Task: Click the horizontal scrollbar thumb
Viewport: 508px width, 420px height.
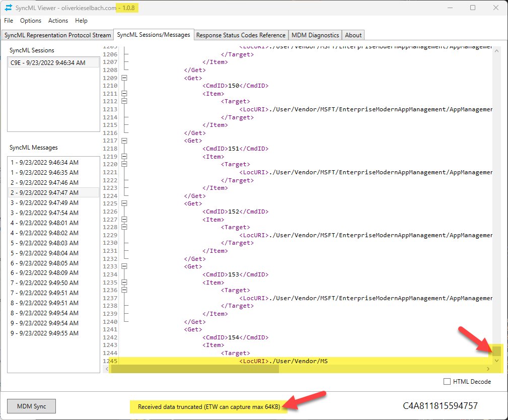Action: [195, 369]
